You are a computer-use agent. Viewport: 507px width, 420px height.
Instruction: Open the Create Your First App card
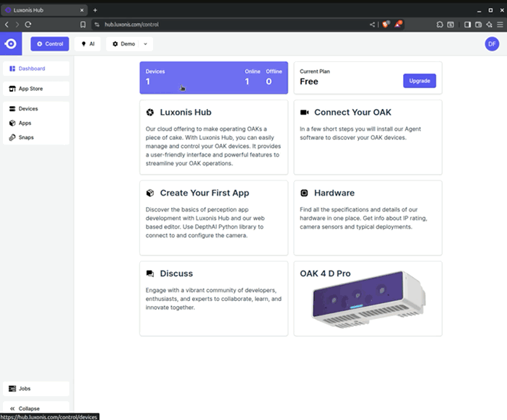214,218
